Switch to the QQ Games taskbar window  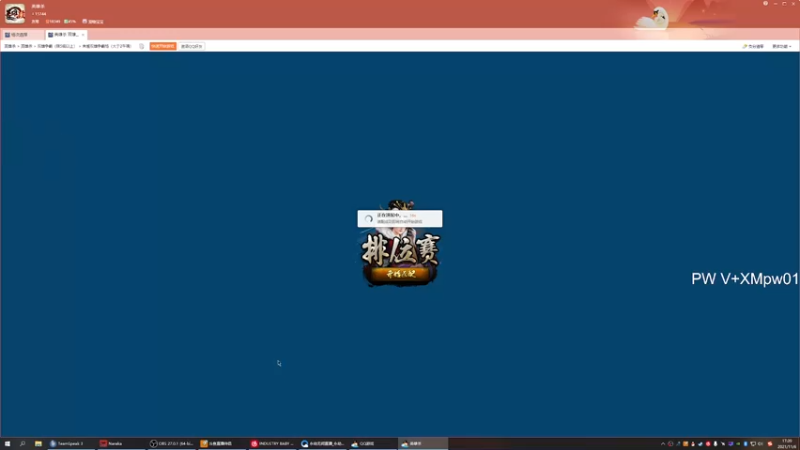(x=372, y=444)
